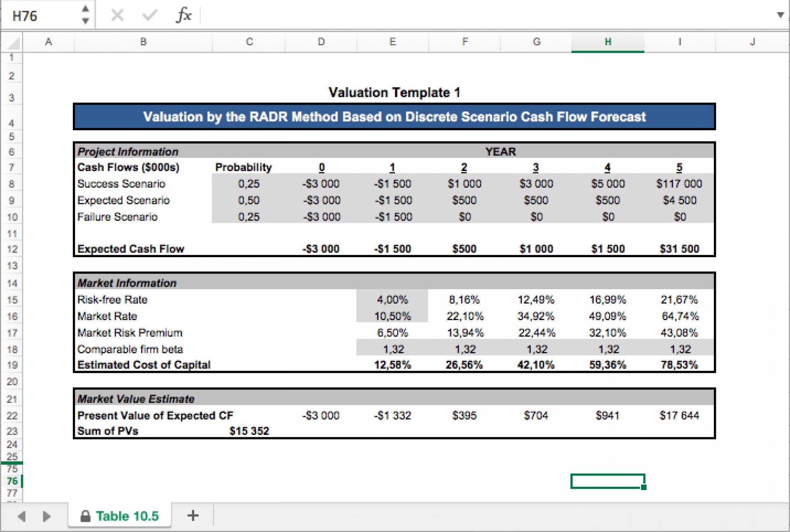Click the 21,67% risk-free rate cell
Viewport: 790px width, 532px height.
pyautogui.click(x=679, y=300)
